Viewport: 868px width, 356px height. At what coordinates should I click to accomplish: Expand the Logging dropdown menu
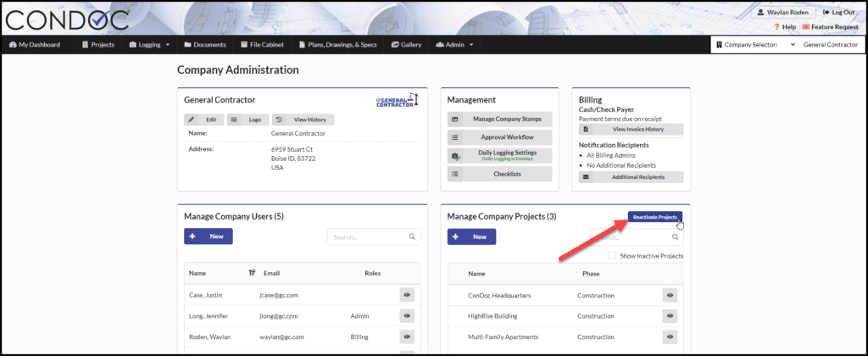(x=149, y=45)
